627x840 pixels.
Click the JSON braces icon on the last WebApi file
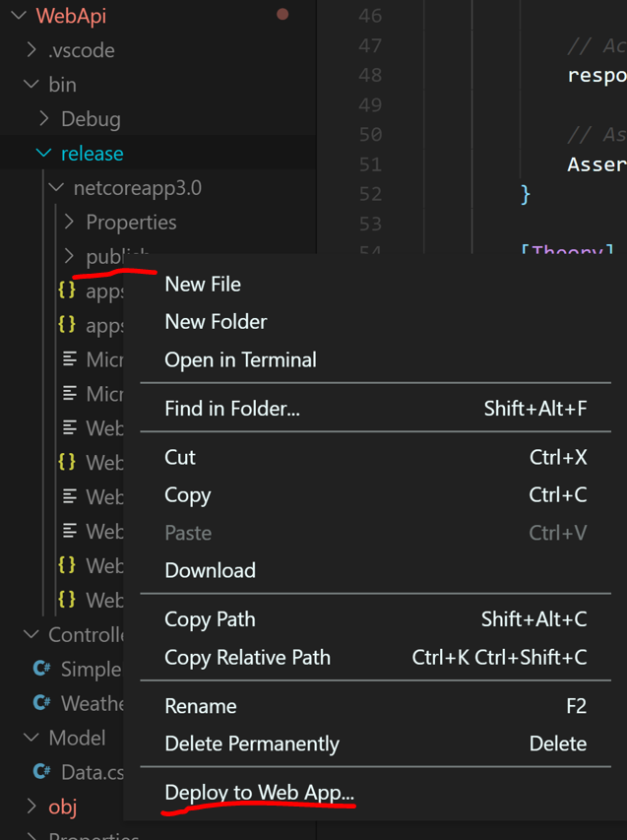65,600
